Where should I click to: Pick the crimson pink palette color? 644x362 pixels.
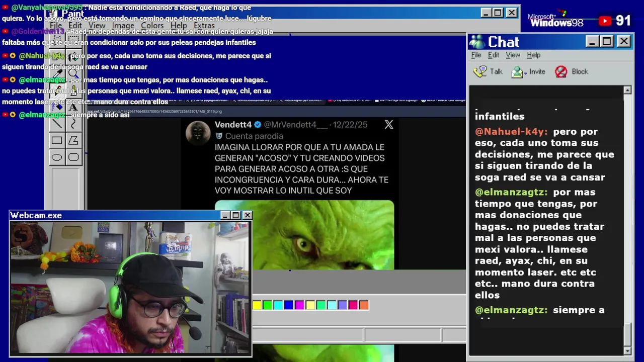pyautogui.click(x=353, y=305)
